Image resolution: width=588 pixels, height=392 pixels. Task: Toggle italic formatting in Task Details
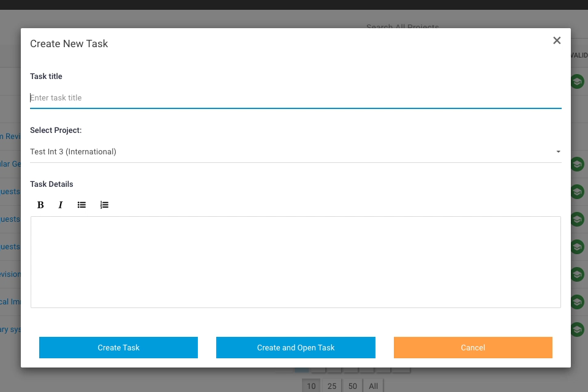tap(61, 205)
